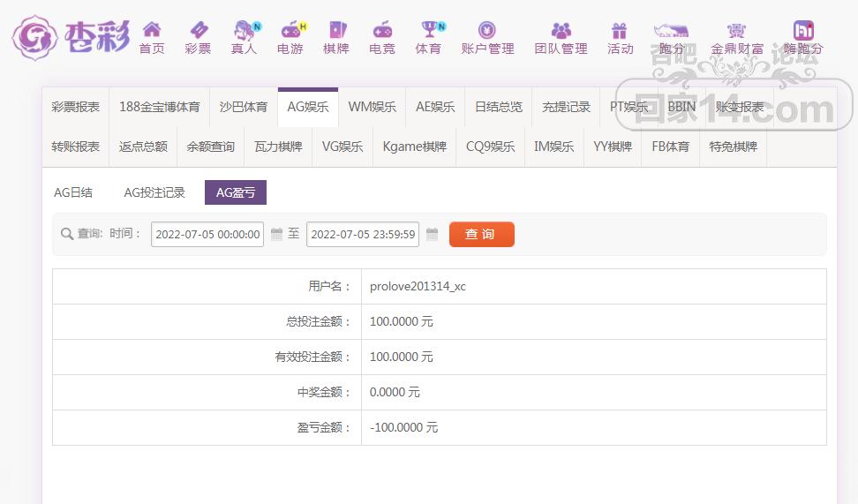
Task: Open 日结总览 tab
Action: tap(499, 108)
